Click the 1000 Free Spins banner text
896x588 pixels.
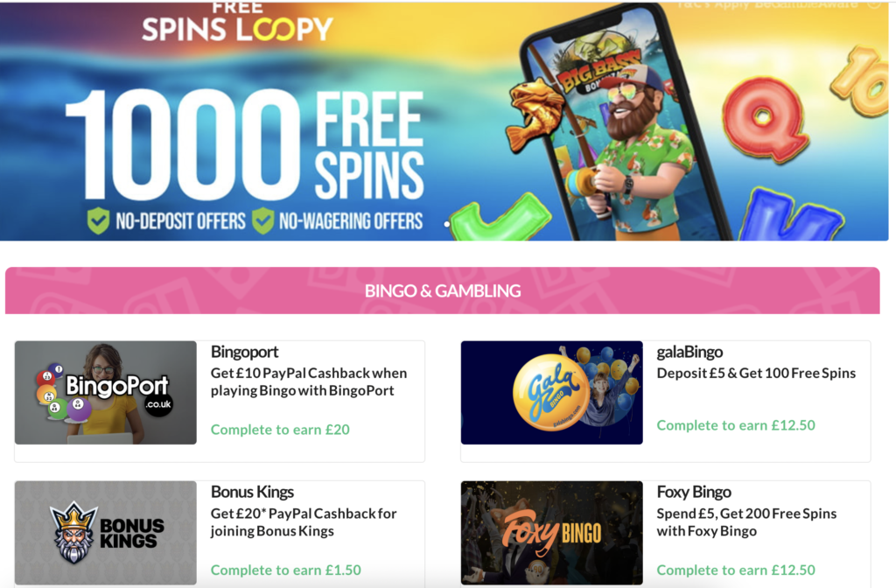(245, 144)
